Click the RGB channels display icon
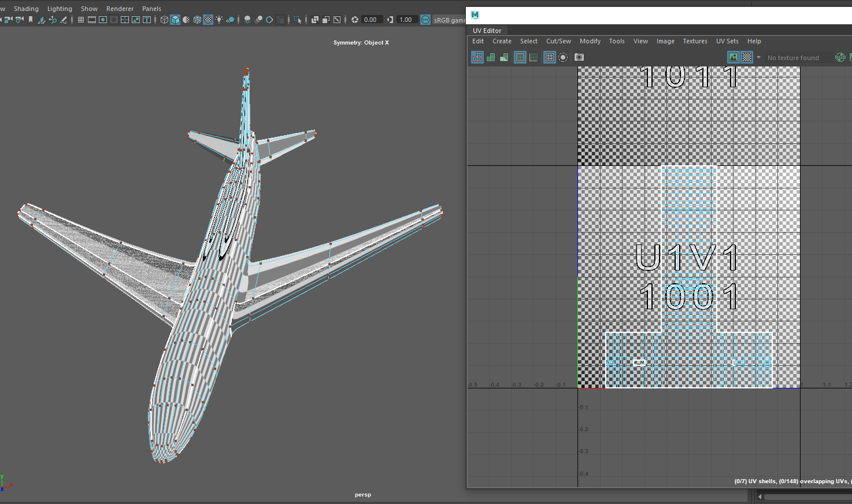Image resolution: width=852 pixels, height=504 pixels. pyautogui.click(x=840, y=57)
